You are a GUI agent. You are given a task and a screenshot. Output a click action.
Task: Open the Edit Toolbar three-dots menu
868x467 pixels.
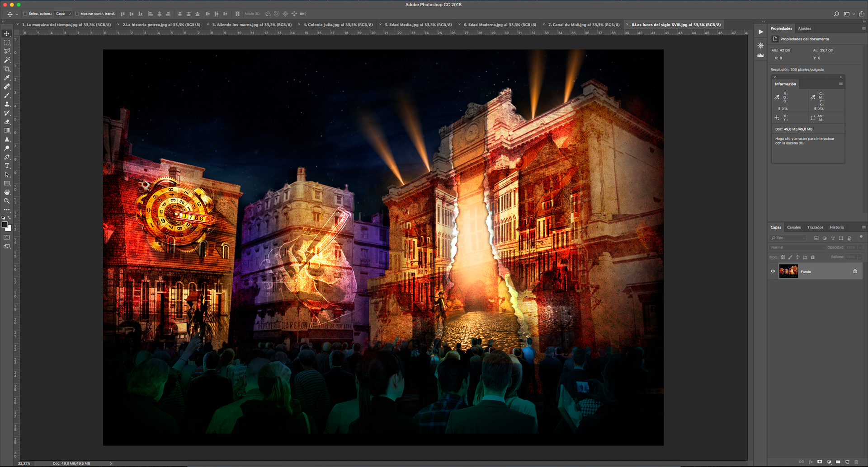coord(7,210)
